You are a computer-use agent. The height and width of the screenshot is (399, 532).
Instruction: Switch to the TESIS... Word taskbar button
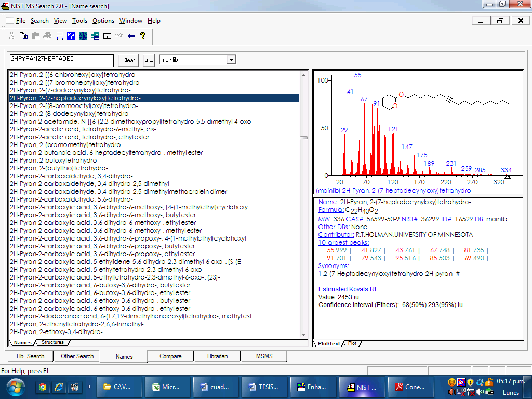(x=263, y=387)
